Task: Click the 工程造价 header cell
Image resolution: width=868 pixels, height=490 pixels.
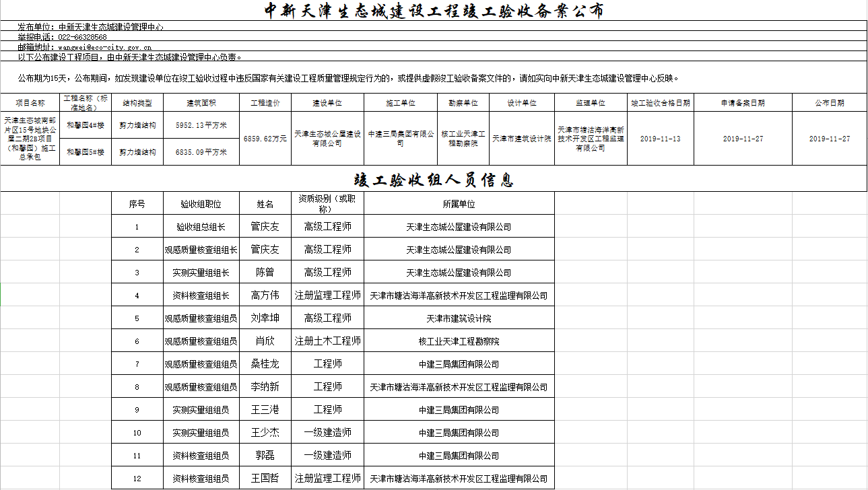Action: coord(265,103)
